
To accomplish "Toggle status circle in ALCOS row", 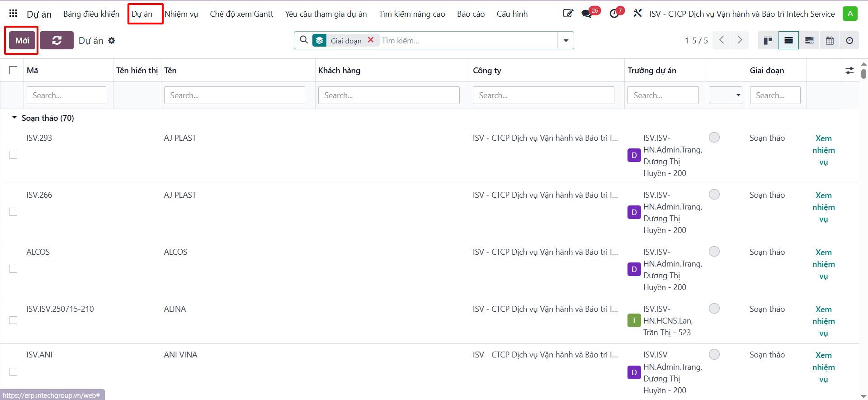I will coord(714,252).
